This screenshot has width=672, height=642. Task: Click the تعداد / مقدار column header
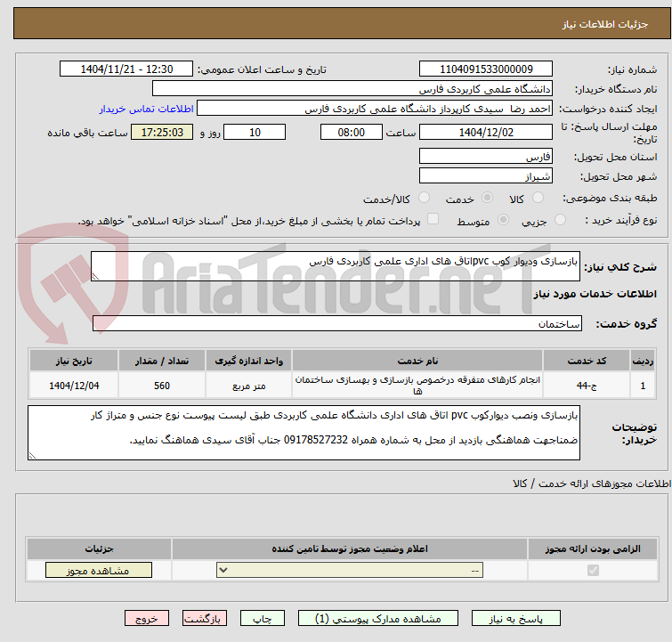(162, 361)
